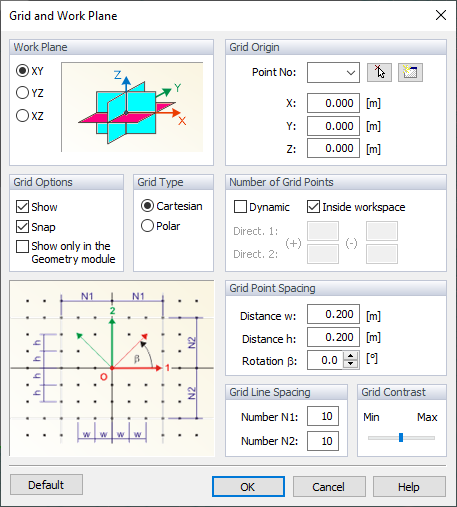Create new point icon in Grid Origin
Viewport: 457px width, 507px height.
[410, 72]
